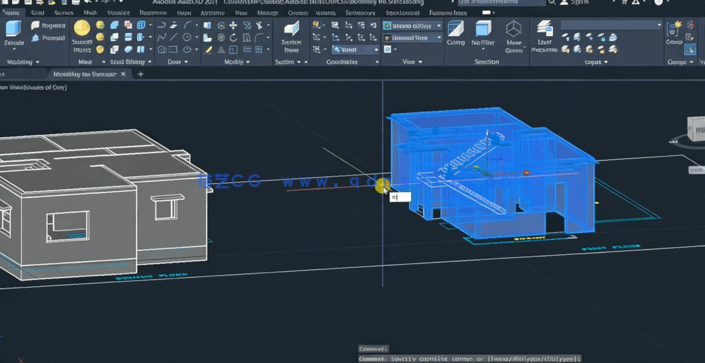This screenshot has height=363, width=705.
Task: Select the blue highlighted building model
Action: [492, 173]
